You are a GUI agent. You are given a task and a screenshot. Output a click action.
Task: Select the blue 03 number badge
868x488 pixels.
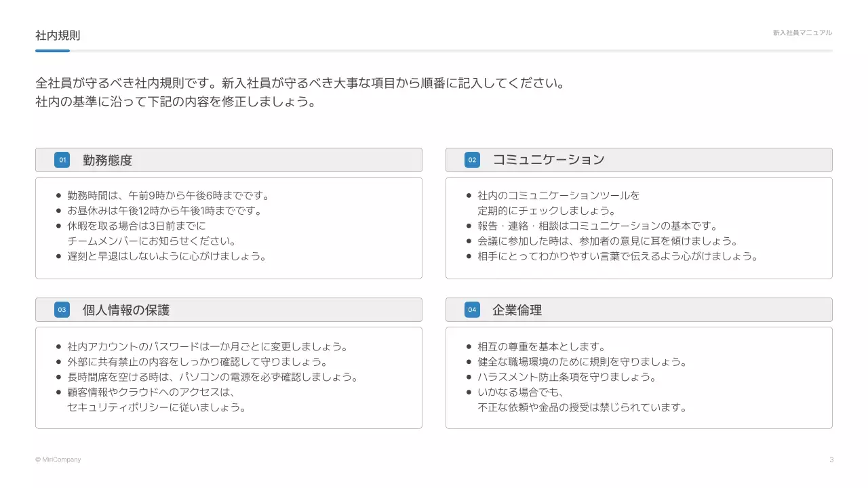62,310
